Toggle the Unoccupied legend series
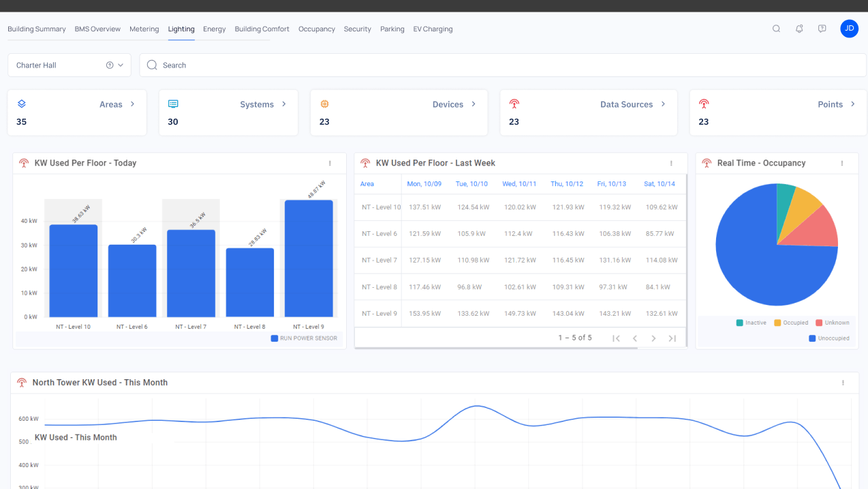 pos(829,338)
